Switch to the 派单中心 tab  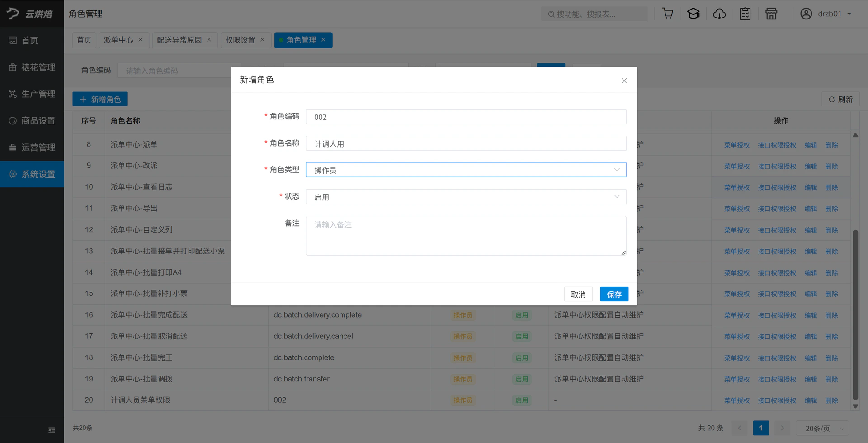(x=118, y=40)
